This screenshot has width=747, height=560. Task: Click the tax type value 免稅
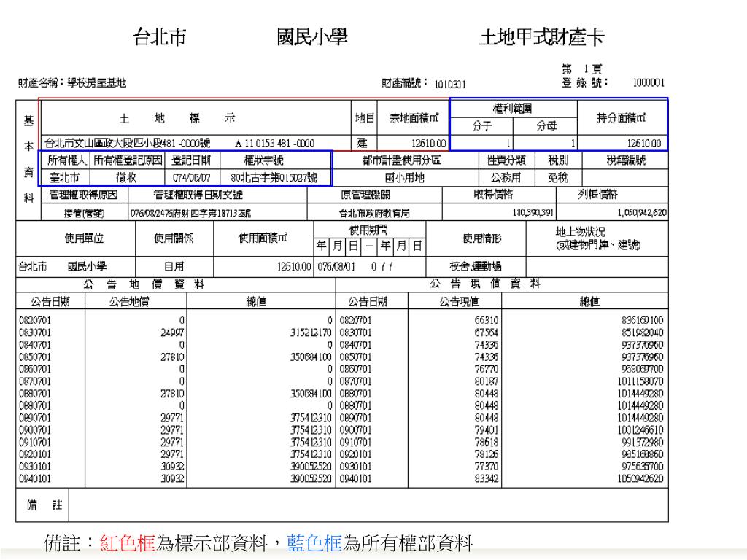coord(558,178)
